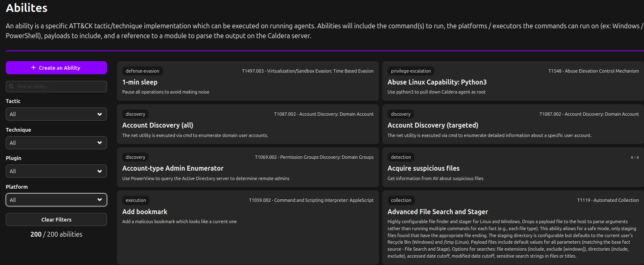Open the Plugin filter dropdown
Viewport: 644px width, 265px height.
pos(56,171)
